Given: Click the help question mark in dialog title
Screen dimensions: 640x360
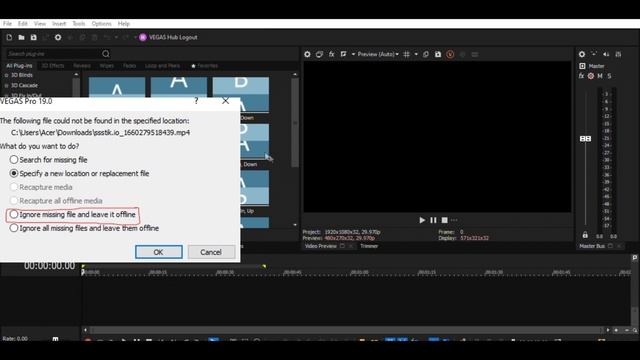Looking at the screenshot, I should coord(196,101).
